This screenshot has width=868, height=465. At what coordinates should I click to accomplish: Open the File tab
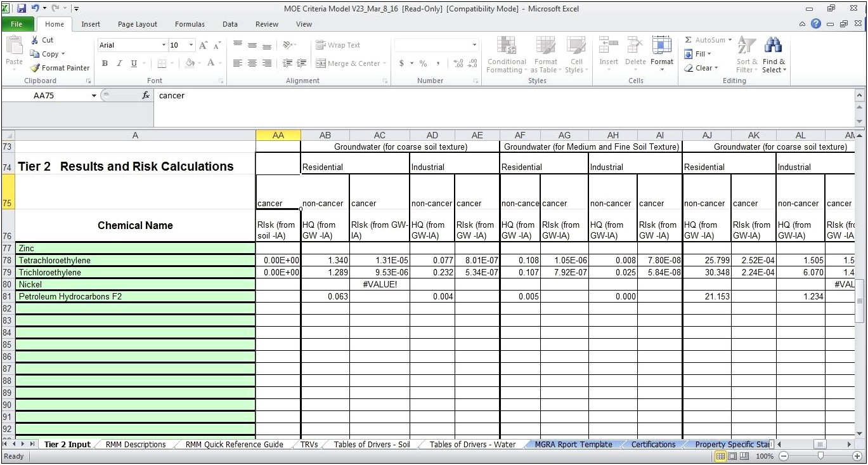click(x=16, y=24)
